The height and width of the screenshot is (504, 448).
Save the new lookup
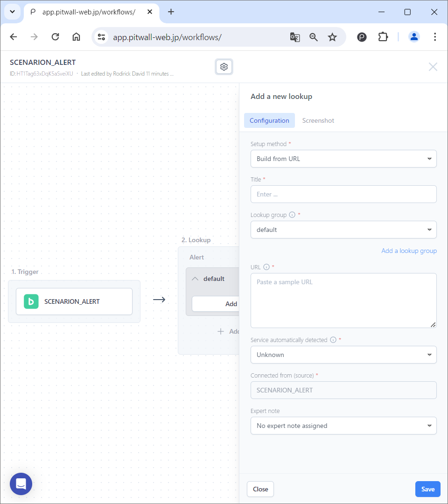click(x=427, y=489)
